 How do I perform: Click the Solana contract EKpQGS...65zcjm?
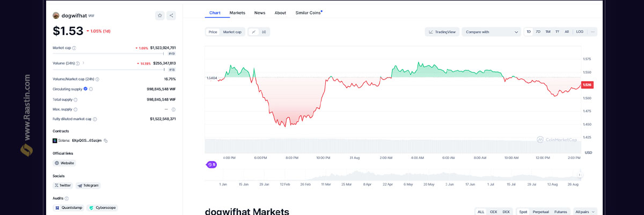(86, 140)
